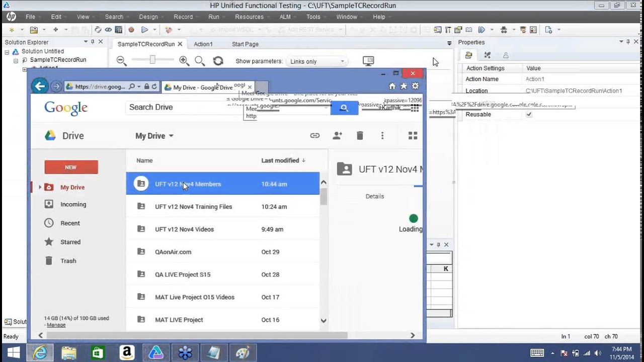
Task: Click the Add plus icon in UFT toolbar
Action: [56, 30]
